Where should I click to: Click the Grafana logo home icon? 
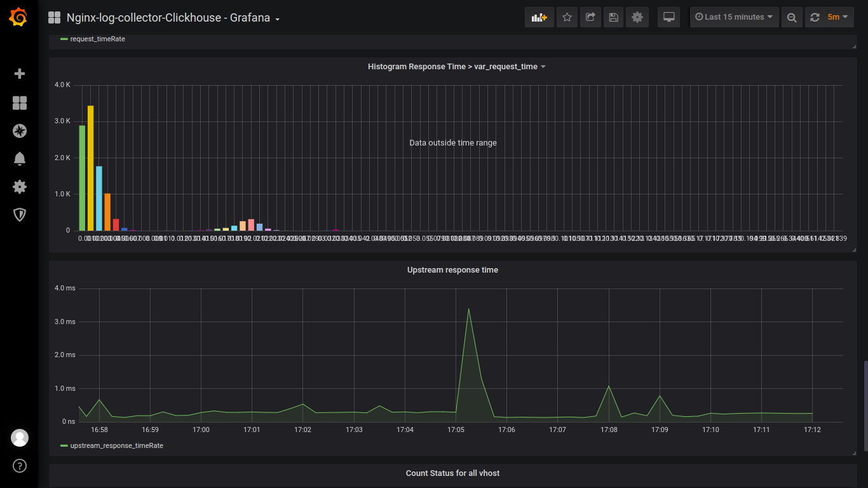tap(18, 17)
